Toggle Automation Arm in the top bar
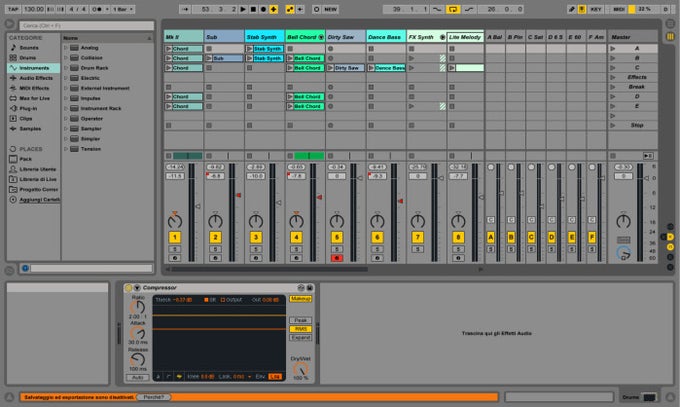The image size is (680, 407). [290, 9]
